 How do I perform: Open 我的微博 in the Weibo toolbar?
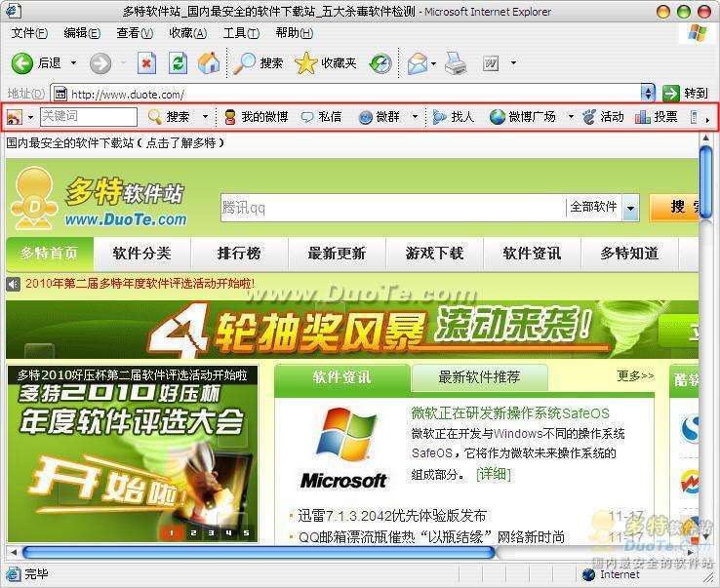click(257, 117)
